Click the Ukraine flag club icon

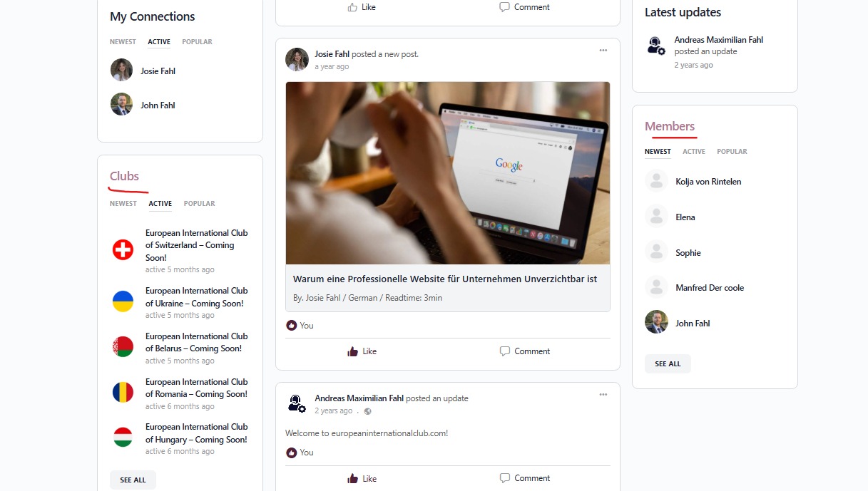[x=123, y=301]
